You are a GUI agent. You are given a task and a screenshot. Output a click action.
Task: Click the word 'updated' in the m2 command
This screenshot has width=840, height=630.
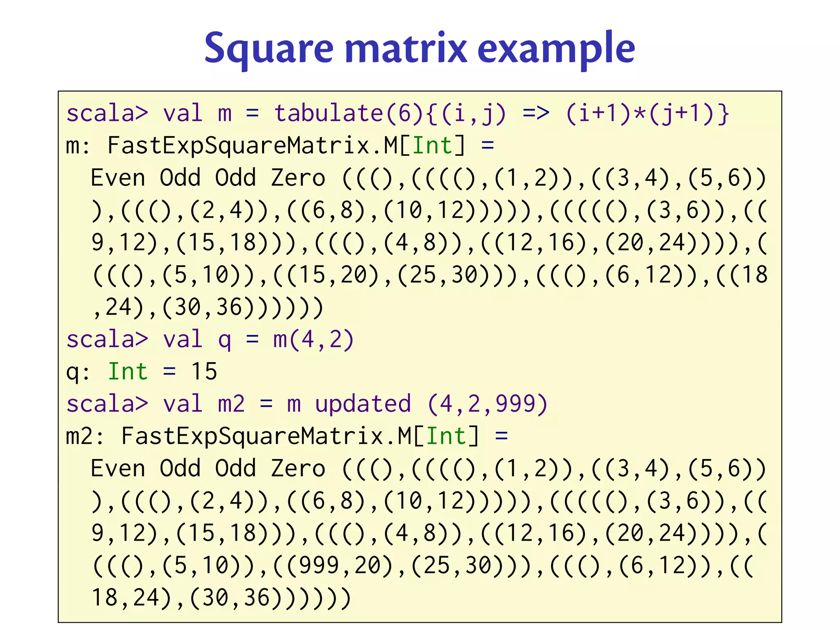[363, 404]
